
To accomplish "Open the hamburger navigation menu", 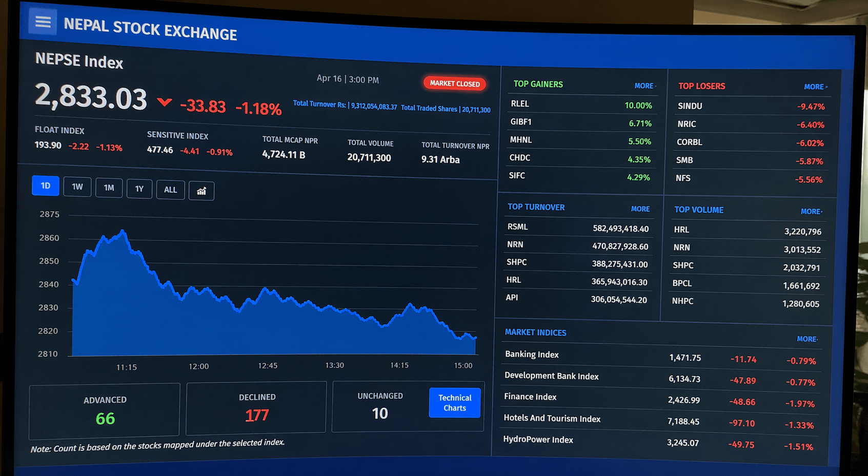I will point(43,22).
